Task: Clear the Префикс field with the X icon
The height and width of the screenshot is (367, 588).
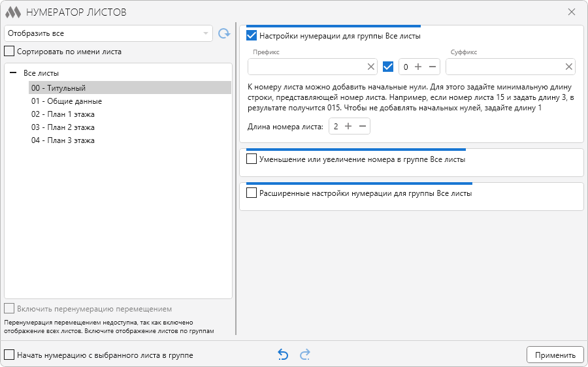Action: click(370, 67)
